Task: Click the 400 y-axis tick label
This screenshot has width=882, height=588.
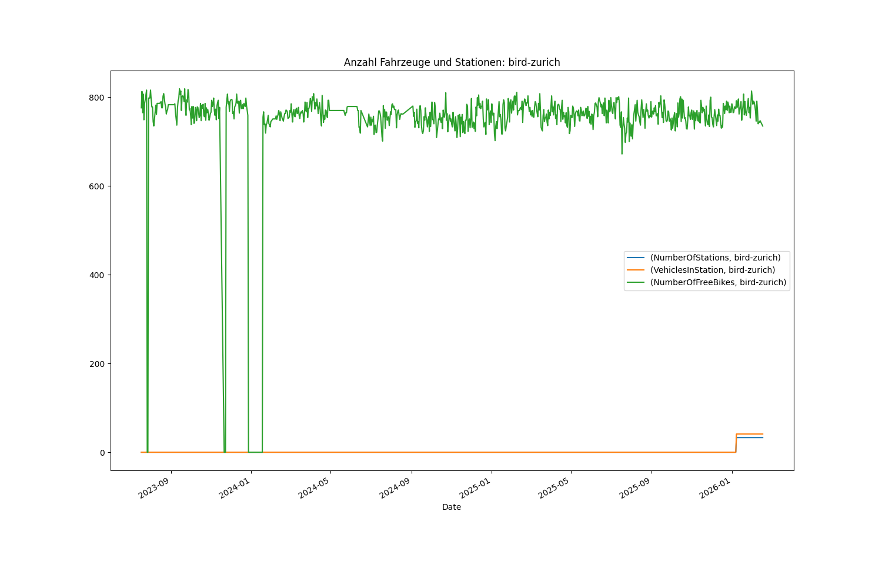Action: (97, 275)
